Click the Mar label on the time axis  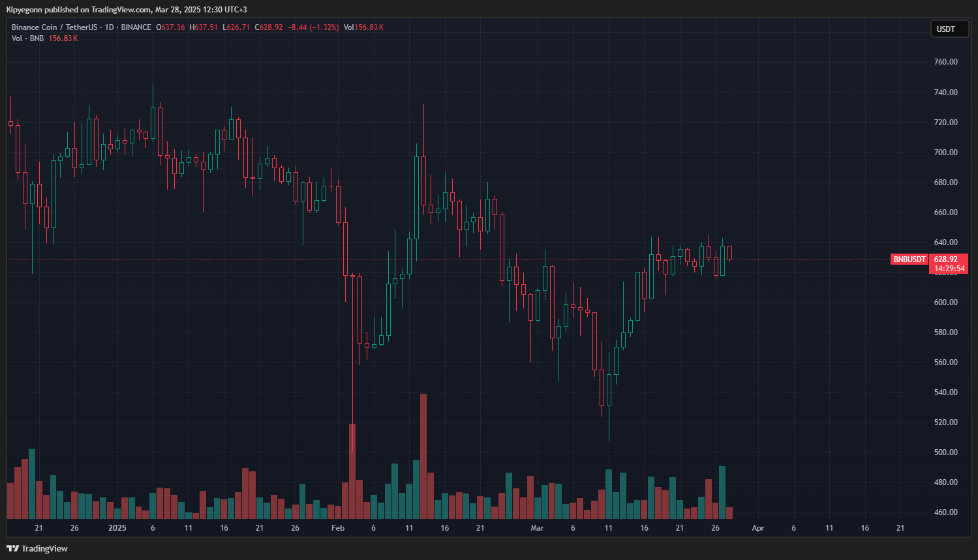[537, 528]
